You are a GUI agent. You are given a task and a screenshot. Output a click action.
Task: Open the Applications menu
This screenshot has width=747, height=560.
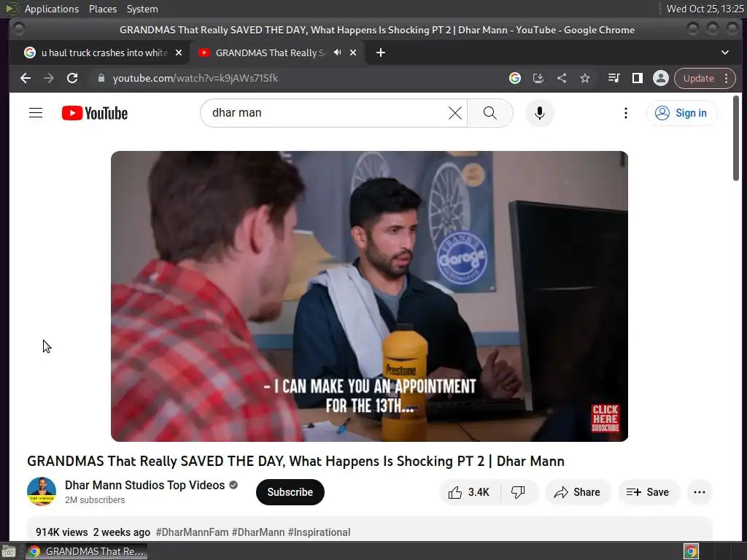(52, 9)
